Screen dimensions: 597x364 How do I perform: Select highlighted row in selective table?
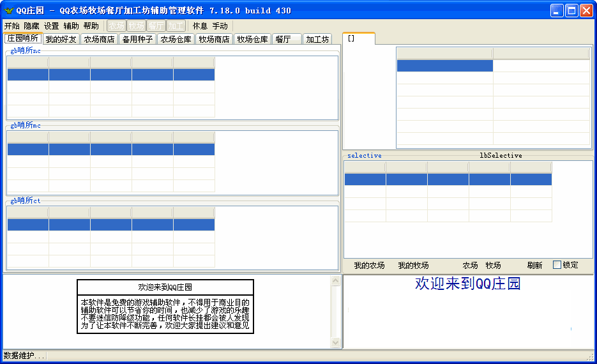point(448,179)
